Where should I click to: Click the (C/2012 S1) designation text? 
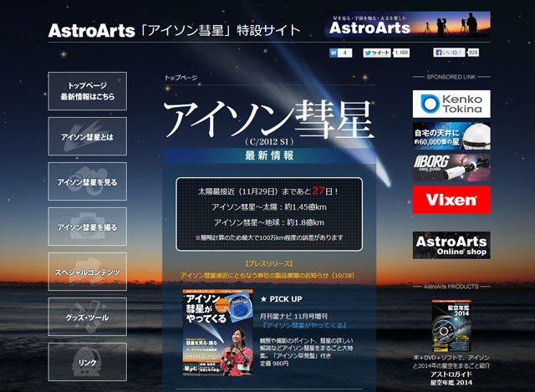click(x=269, y=141)
